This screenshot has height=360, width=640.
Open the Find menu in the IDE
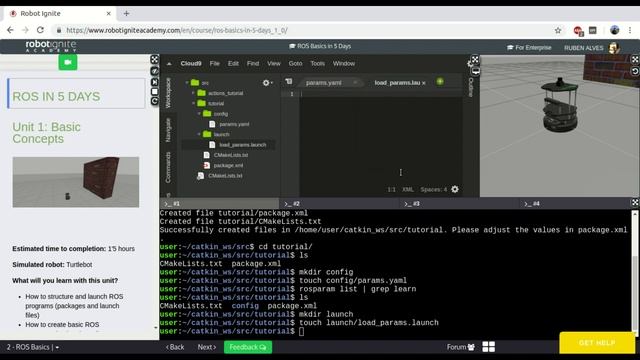point(253,64)
